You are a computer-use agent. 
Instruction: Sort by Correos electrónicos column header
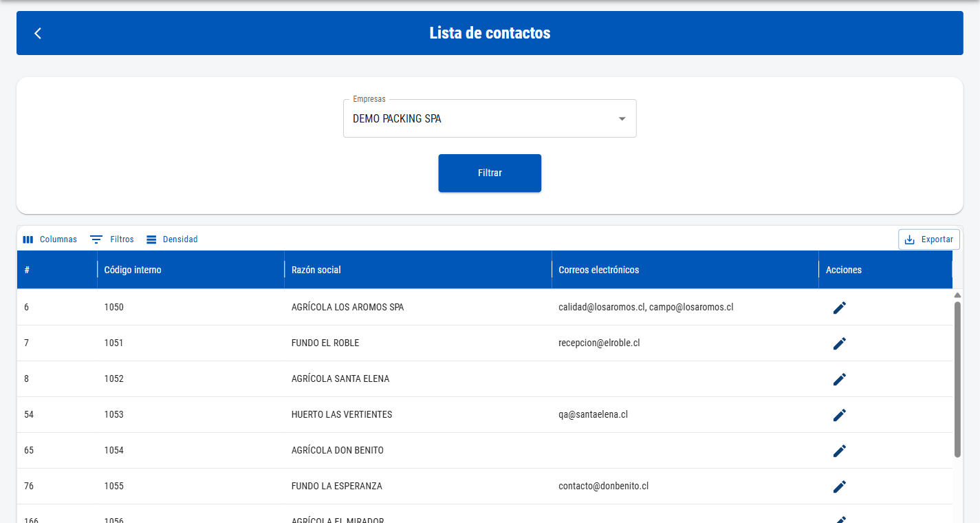point(685,270)
